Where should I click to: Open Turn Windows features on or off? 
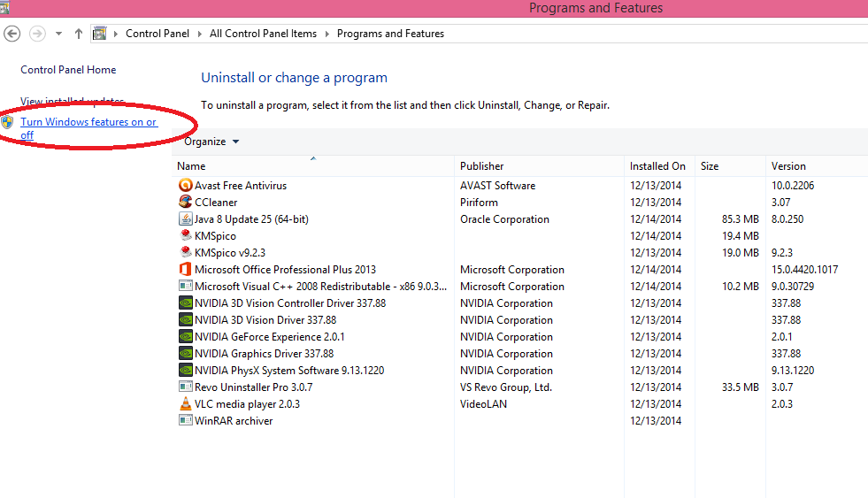tap(88, 128)
